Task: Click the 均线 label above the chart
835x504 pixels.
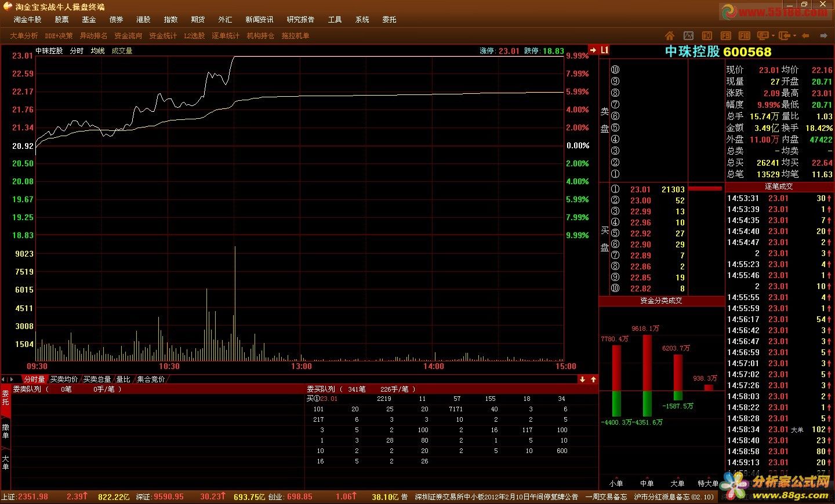Action: tap(98, 51)
